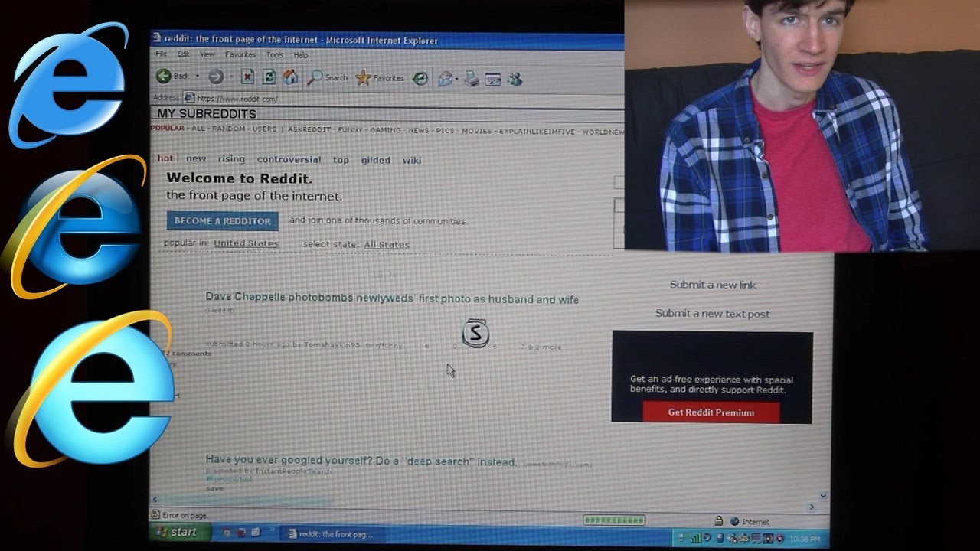
Task: Click the Stop loading icon
Action: [247, 77]
